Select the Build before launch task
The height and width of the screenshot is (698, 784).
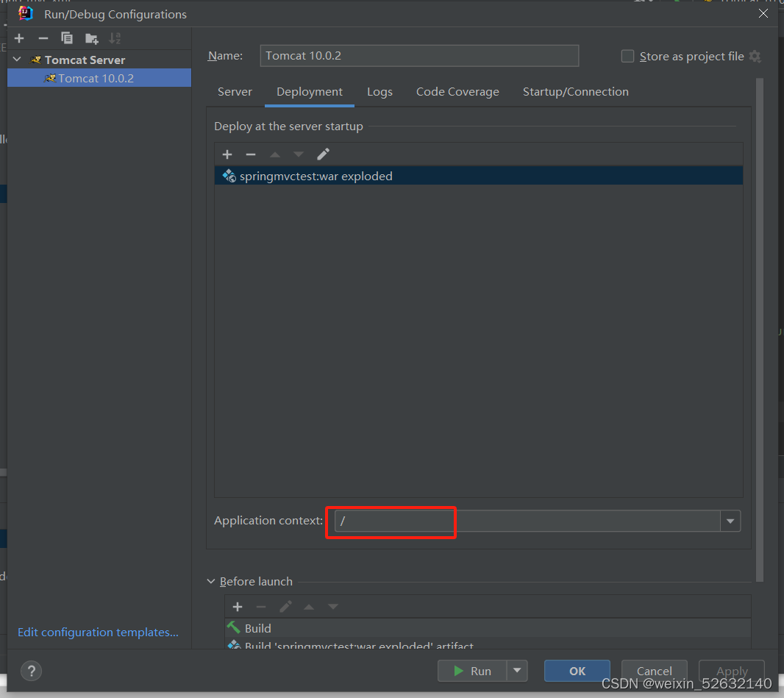click(488, 628)
